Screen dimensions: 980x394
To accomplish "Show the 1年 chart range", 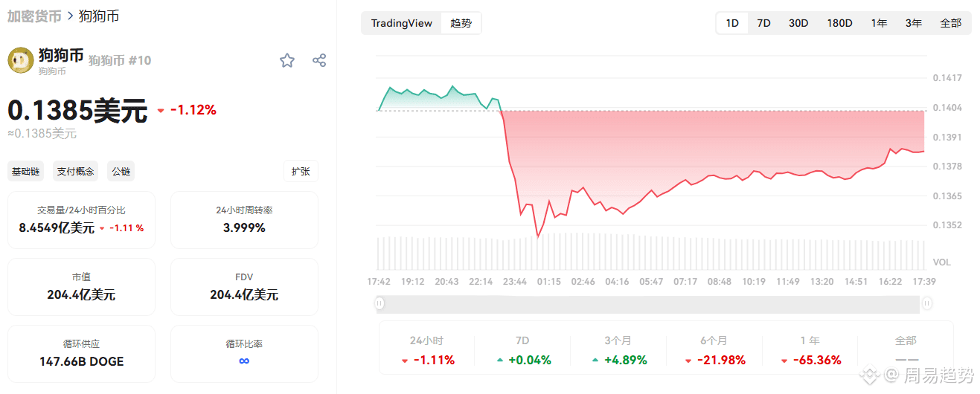I will (x=880, y=23).
